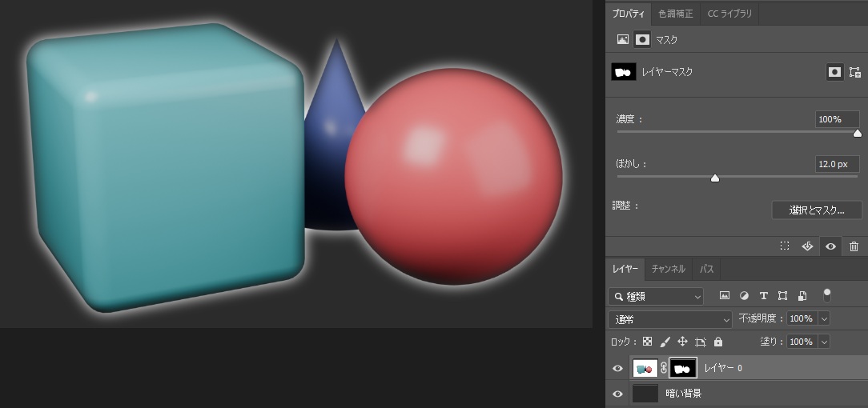Image resolution: width=868 pixels, height=408 pixels.
Task: Open the 通常 blend mode dropdown
Action: tap(670, 319)
